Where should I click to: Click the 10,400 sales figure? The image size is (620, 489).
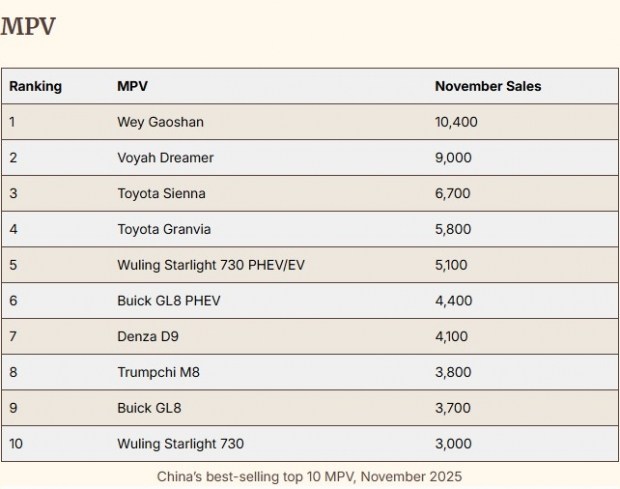click(456, 122)
